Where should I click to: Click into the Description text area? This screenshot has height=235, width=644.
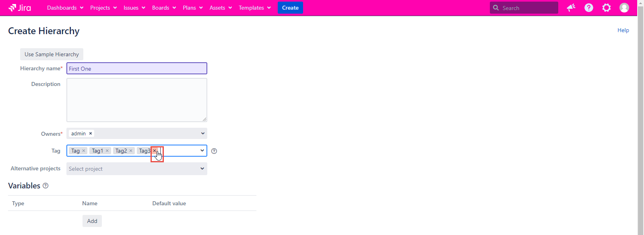click(136, 100)
